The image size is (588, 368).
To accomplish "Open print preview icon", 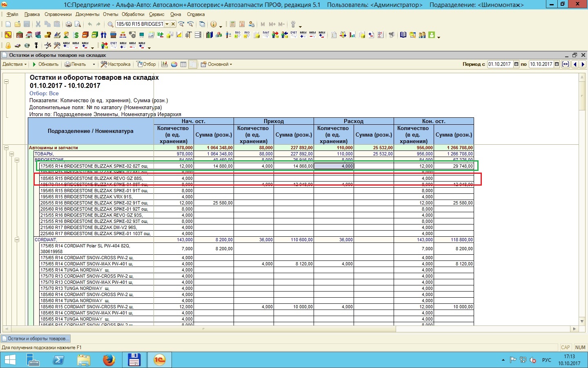I will click(x=78, y=24).
